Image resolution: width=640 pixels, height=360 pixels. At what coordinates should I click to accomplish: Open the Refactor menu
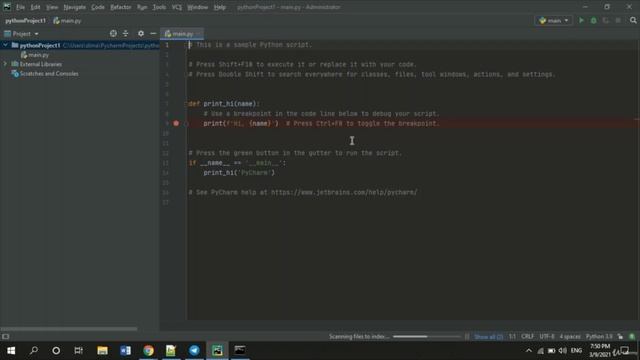tap(121, 7)
